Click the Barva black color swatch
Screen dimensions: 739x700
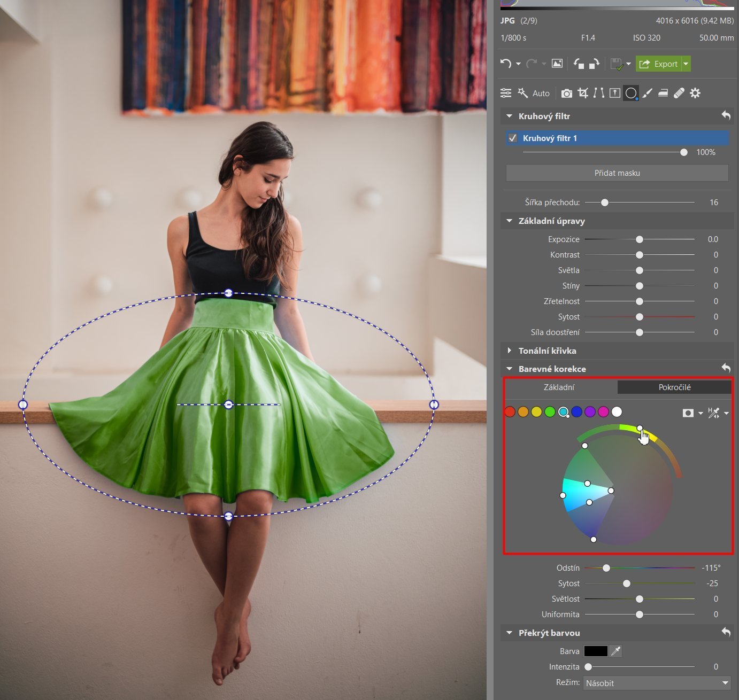click(x=596, y=651)
